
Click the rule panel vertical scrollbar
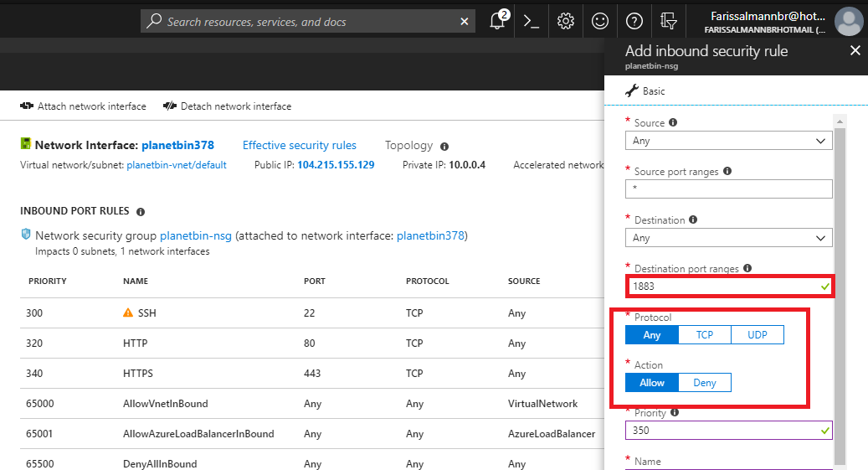click(x=840, y=296)
